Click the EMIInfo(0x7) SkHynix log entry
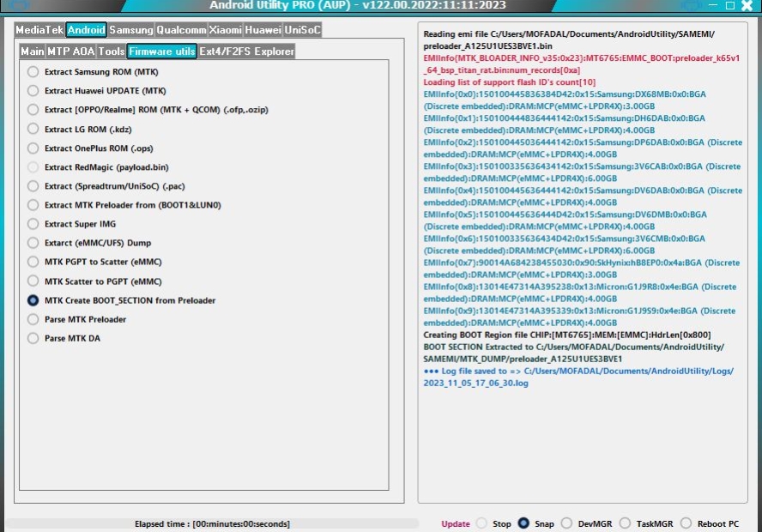Screen dimensions: 762x532 pyautogui.click(x=581, y=269)
